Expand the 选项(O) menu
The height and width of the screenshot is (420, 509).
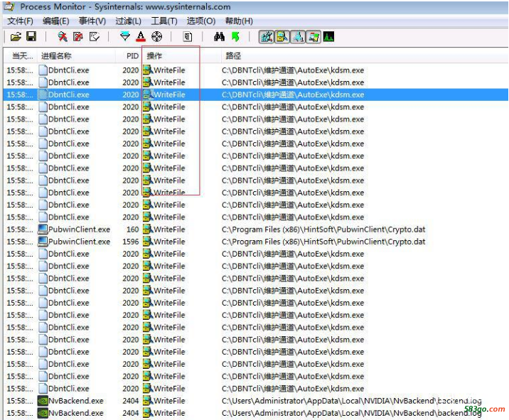tap(200, 21)
